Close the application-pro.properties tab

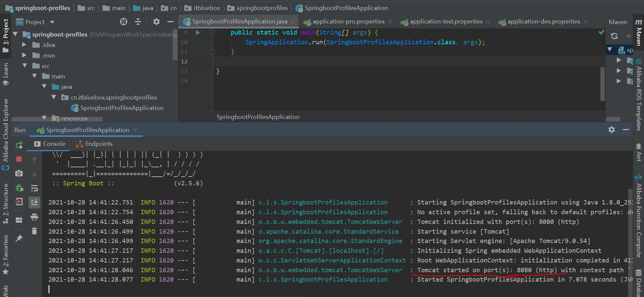coord(390,21)
